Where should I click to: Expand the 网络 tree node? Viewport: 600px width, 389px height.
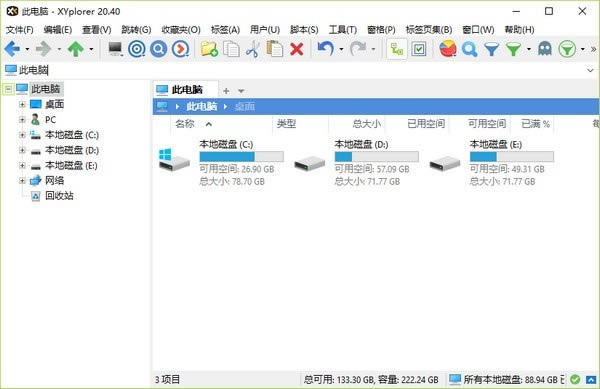pos(22,181)
